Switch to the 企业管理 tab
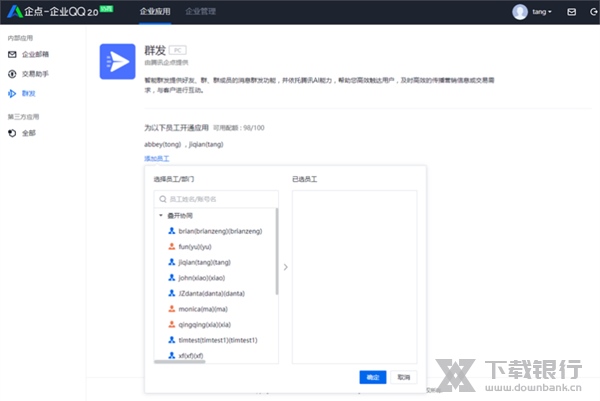Screen dimensions: 600x401 pos(201,11)
